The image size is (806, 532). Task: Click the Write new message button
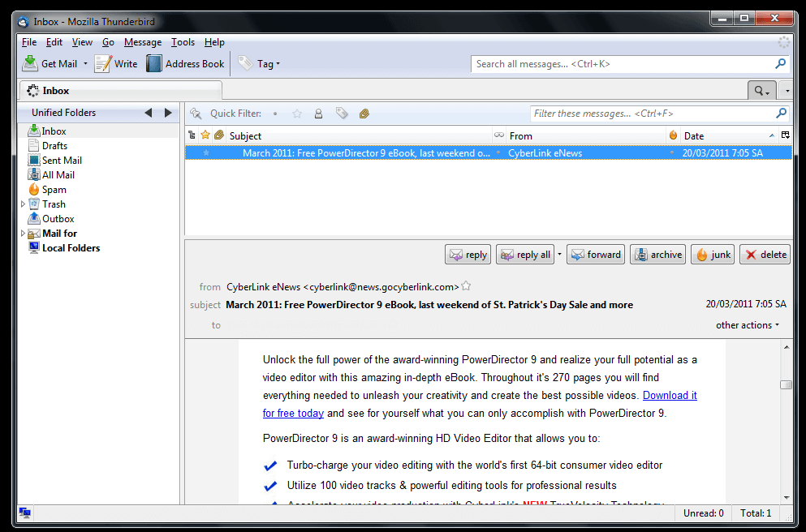click(x=116, y=64)
